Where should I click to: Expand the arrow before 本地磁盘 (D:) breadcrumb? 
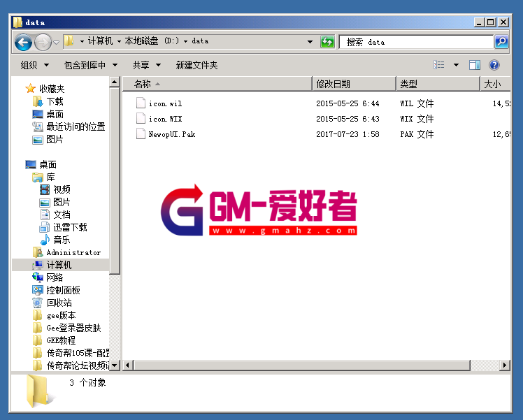(119, 42)
